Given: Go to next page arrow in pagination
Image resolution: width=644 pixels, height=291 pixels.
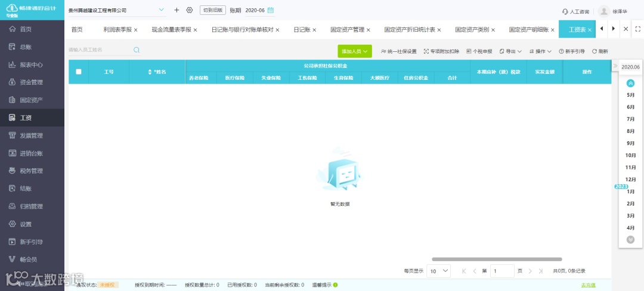Looking at the screenshot, I should point(530,271).
